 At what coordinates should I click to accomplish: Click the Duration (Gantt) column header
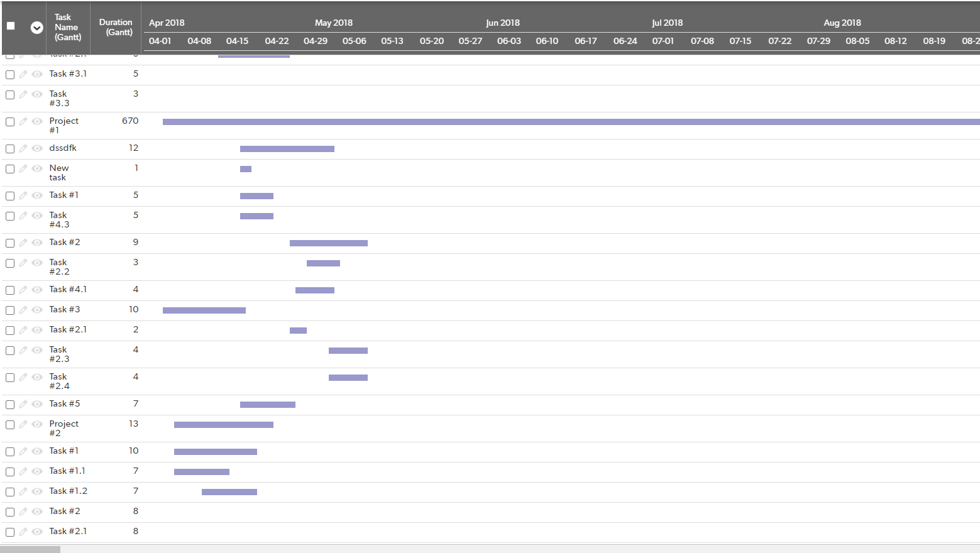[x=116, y=28]
